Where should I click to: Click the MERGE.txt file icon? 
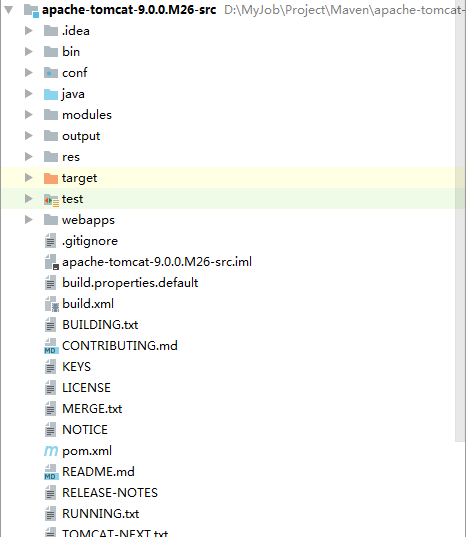coord(51,409)
